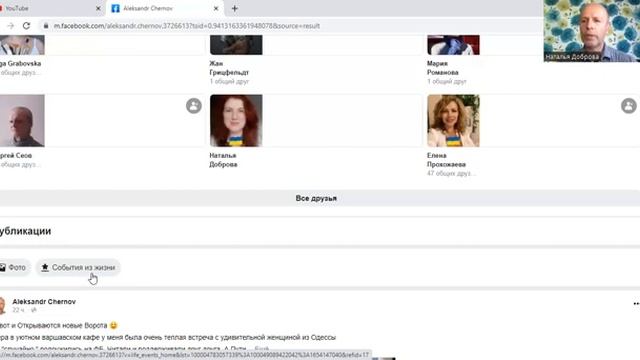Click the name Наталья Доброва in the friends grid

pos(223,160)
